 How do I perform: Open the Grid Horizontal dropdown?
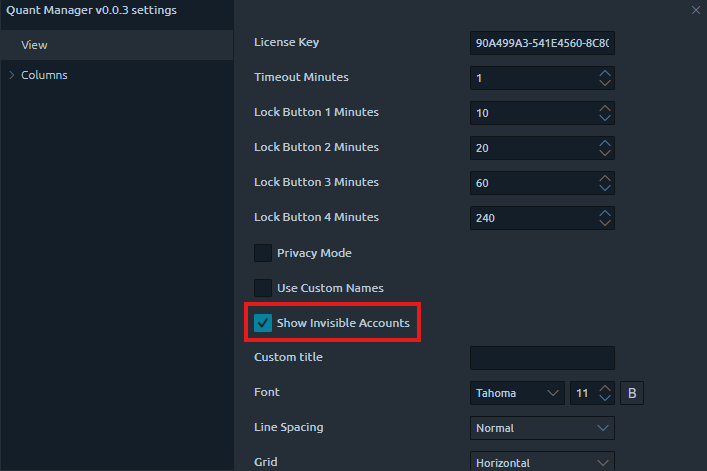tap(542, 462)
